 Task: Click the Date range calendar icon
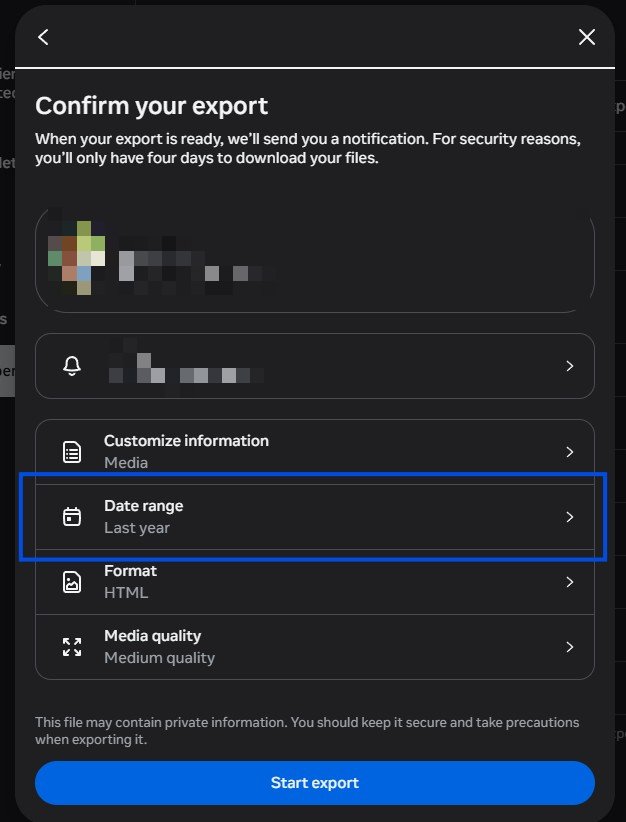[72, 517]
